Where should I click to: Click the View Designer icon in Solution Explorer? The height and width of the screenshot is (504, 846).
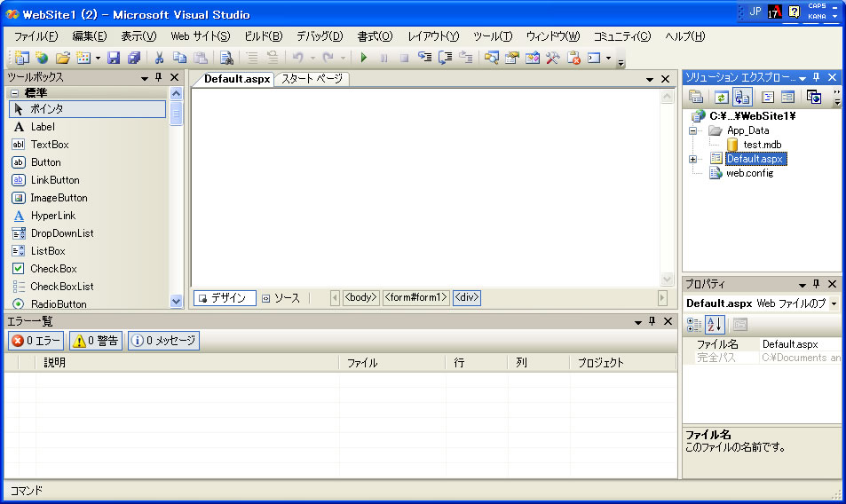(x=787, y=97)
